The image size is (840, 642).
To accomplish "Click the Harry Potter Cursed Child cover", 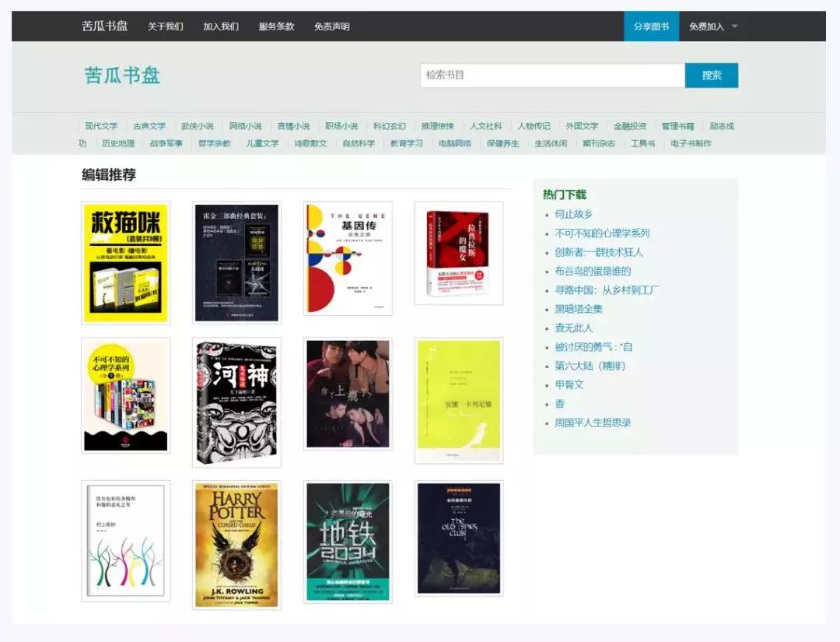I will click(236, 545).
